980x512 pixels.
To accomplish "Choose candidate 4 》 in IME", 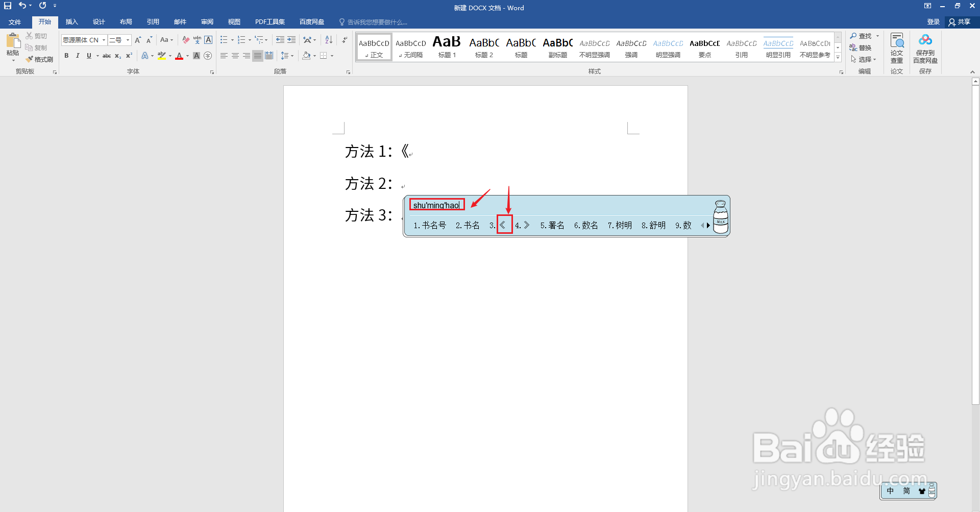I will (522, 225).
